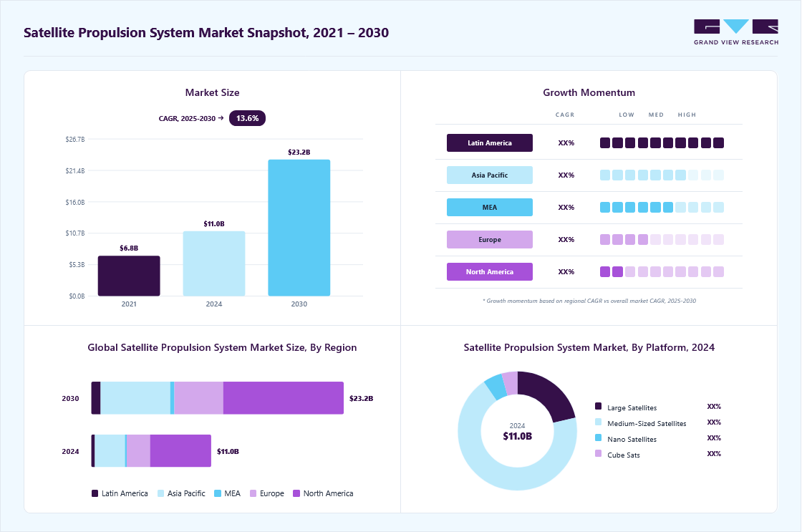This screenshot has width=802, height=532.
Task: Click the Cube Sats legend swatch
Action: (598, 453)
